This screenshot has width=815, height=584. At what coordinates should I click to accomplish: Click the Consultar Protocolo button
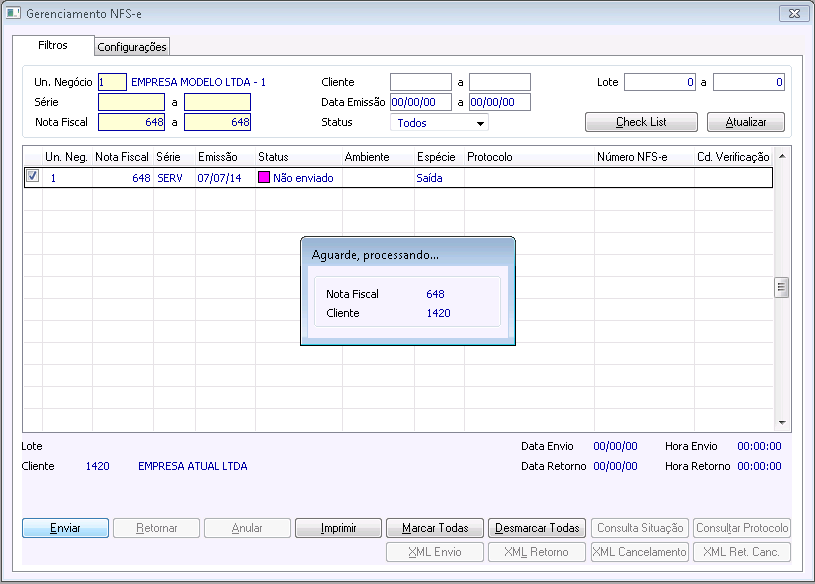click(x=742, y=528)
